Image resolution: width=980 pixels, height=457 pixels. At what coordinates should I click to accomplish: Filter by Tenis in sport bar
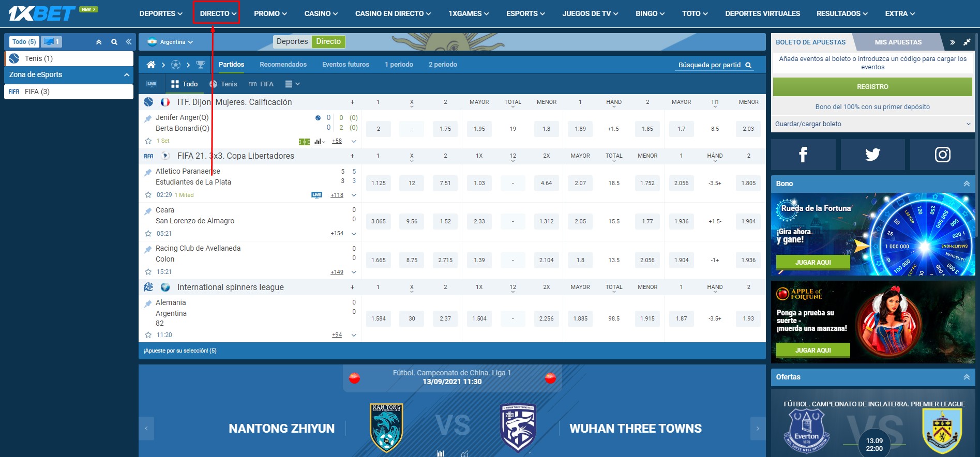point(223,84)
